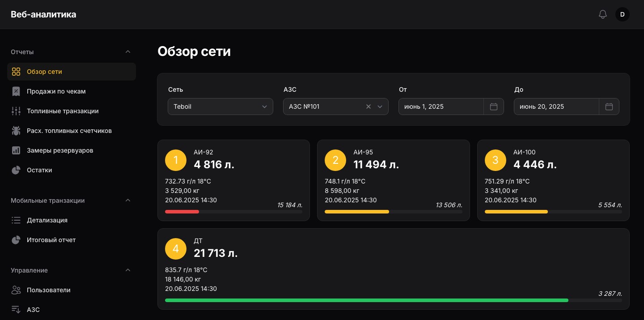
Task: Go to Продажи по чекам
Action: [x=72, y=91]
